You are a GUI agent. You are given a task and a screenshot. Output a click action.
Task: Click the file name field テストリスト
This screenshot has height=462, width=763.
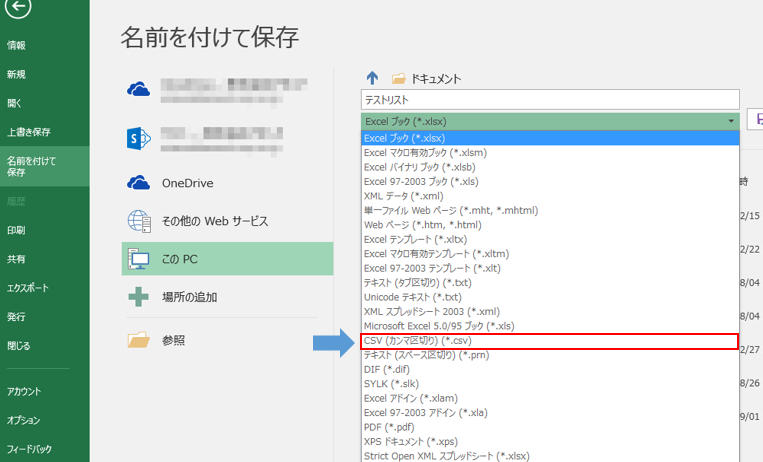[x=550, y=100]
